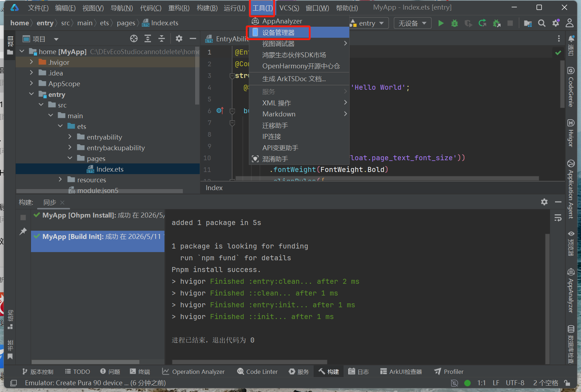This screenshot has height=392, width=581.
Task: Select 生成 ArkTSDoc 文档 menu item
Action: (x=299, y=79)
